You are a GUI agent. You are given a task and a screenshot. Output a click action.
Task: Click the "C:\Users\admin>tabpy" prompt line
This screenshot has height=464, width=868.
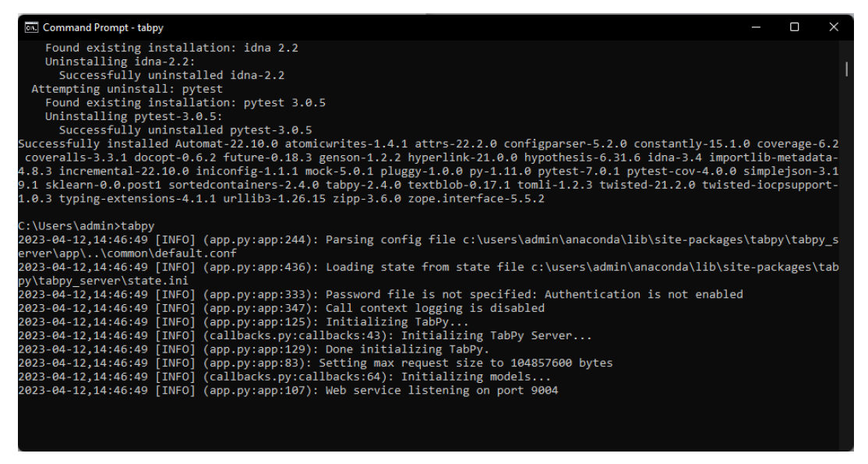click(x=86, y=225)
